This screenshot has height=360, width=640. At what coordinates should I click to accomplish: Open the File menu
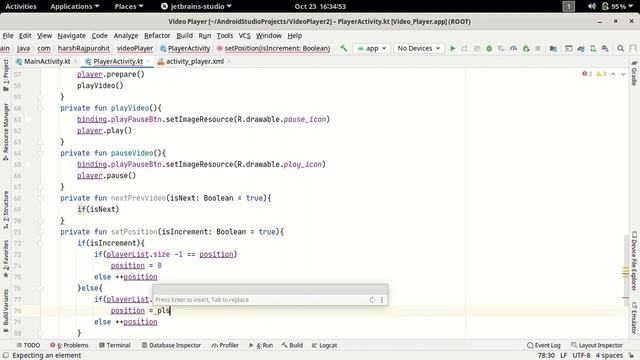pyautogui.click(x=8, y=36)
